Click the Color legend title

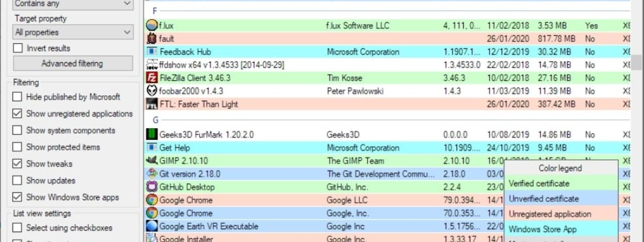(x=560, y=168)
